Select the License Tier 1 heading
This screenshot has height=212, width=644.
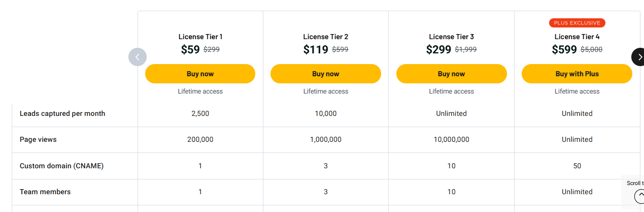(x=200, y=37)
